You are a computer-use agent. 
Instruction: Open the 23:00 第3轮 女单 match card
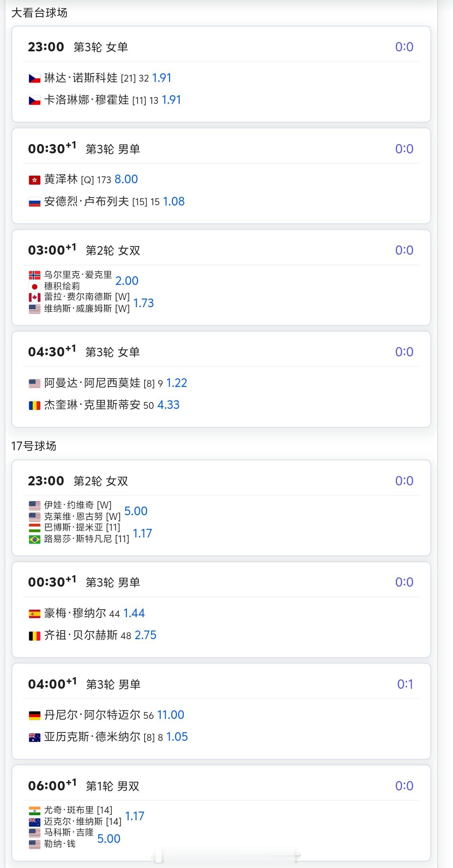point(221,74)
